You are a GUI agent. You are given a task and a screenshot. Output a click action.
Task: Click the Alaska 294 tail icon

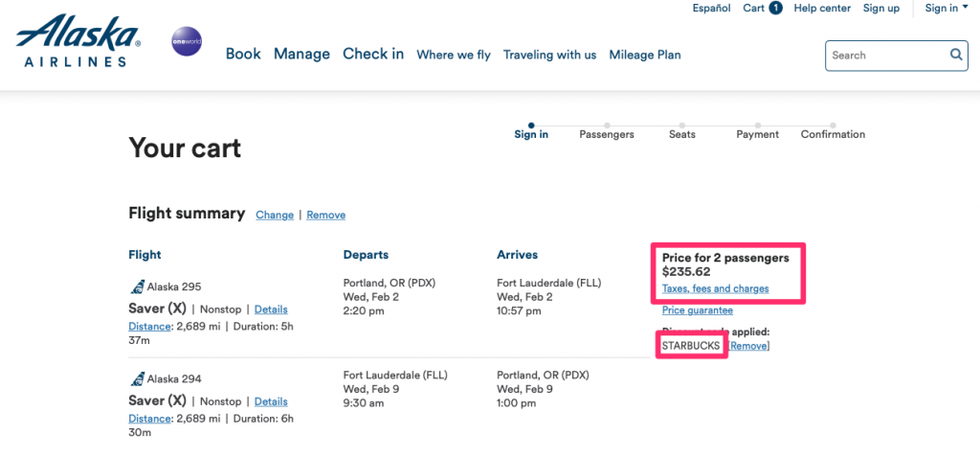(137, 378)
